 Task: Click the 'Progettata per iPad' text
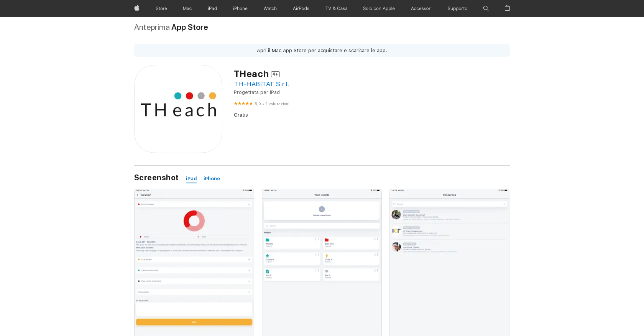[257, 92]
